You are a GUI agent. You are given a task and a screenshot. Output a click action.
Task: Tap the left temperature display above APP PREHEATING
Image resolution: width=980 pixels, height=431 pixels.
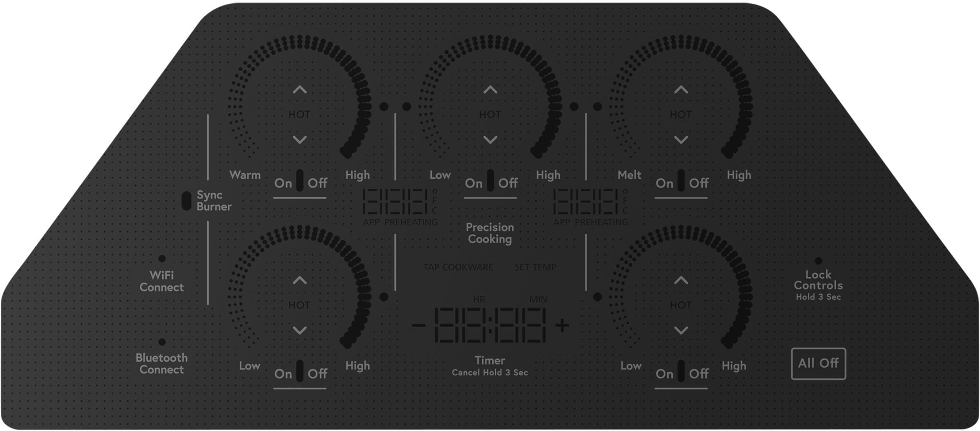pyautogui.click(x=394, y=201)
